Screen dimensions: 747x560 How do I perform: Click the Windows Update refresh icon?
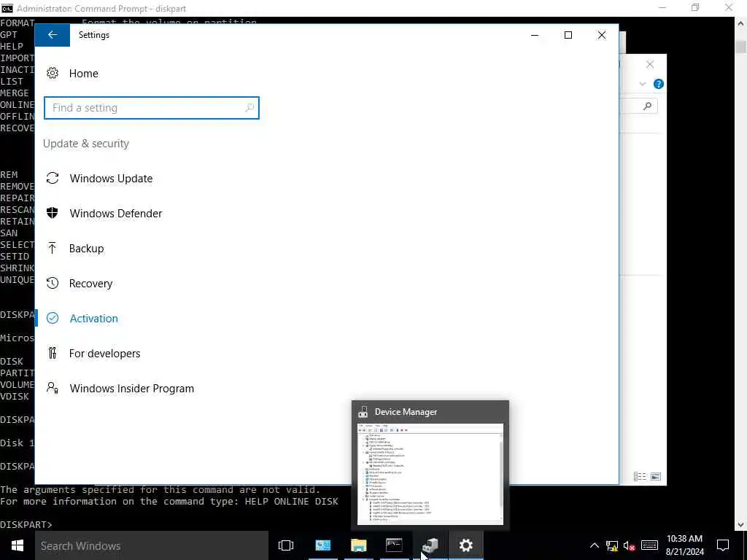tap(53, 178)
